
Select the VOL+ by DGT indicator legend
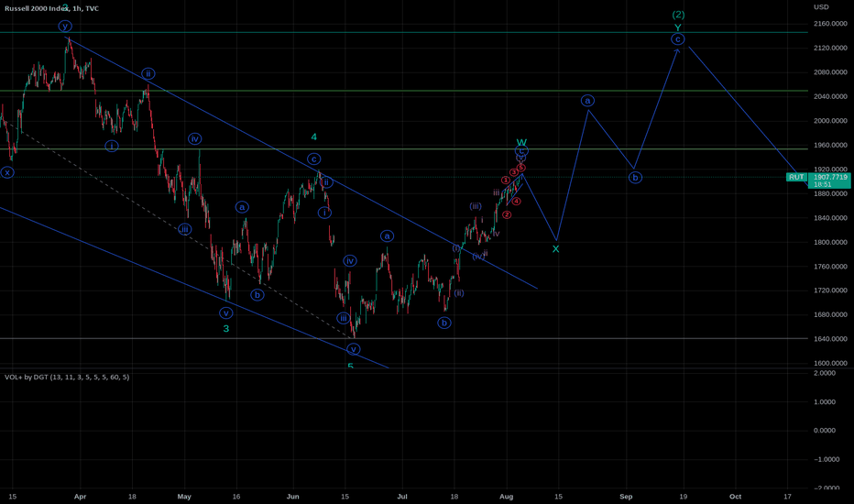coord(67,377)
